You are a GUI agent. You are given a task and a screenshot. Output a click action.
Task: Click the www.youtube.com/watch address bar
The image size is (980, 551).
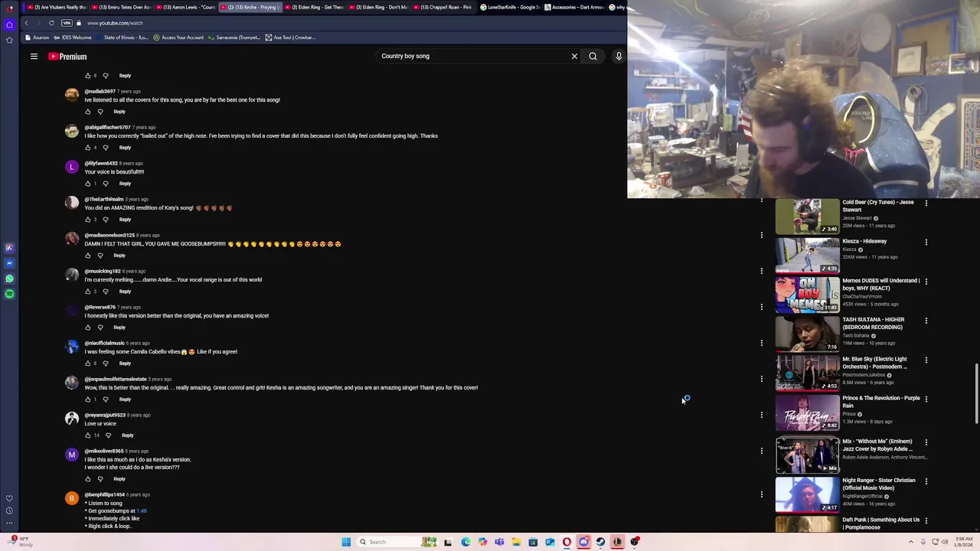coord(115,23)
